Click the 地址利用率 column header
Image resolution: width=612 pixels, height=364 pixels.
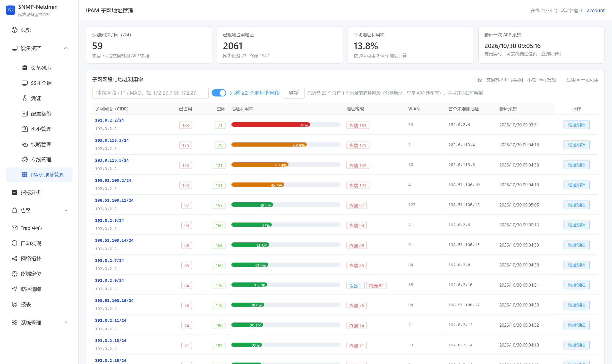coord(242,109)
